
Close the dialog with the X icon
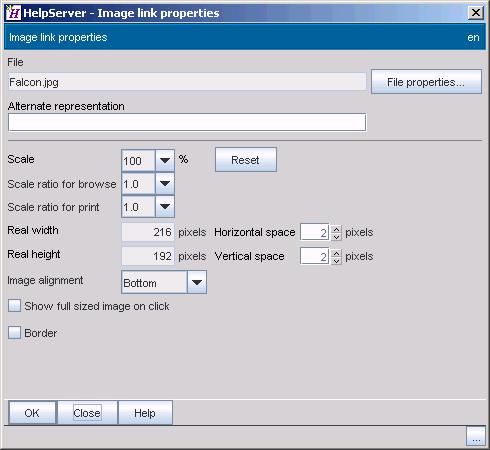476,13
